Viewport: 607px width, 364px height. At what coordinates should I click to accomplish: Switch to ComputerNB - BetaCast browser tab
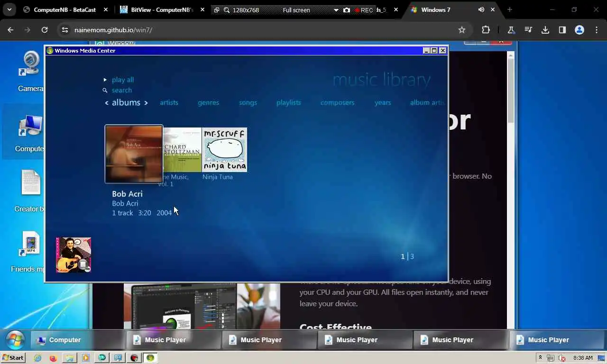[x=65, y=9]
